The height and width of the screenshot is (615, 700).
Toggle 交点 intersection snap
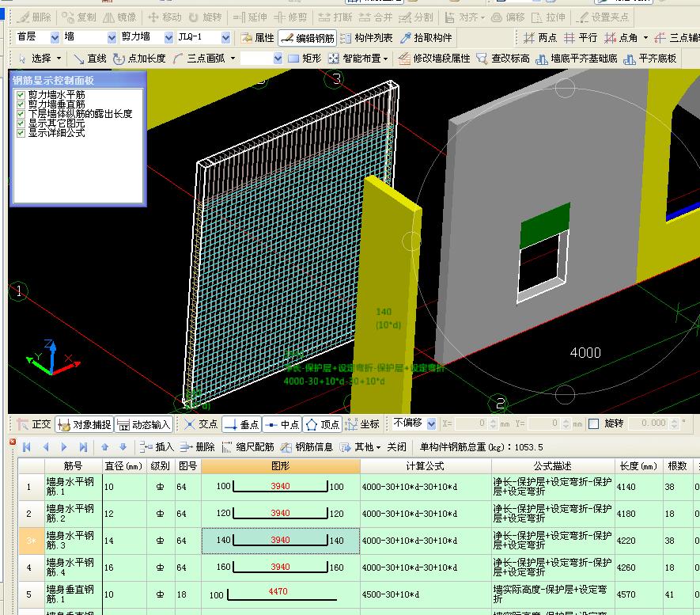[202, 424]
